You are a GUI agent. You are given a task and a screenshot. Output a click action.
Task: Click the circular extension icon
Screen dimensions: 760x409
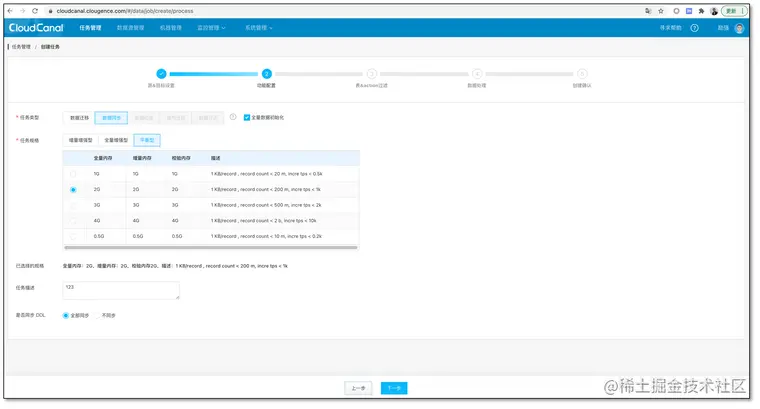click(x=676, y=11)
